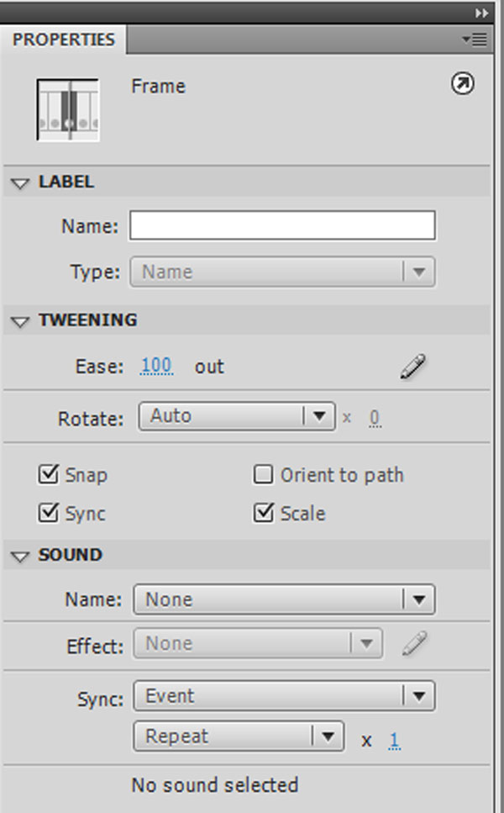Click the circled arrow help icon near Frame
Screen dimensions: 504x813
(462, 84)
